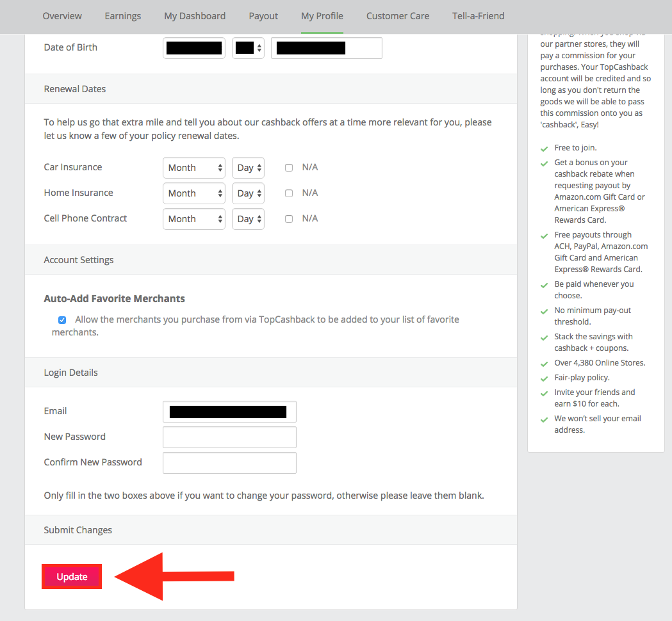
Task: Tick N/A for Cell Phone Contract
Action: click(289, 219)
